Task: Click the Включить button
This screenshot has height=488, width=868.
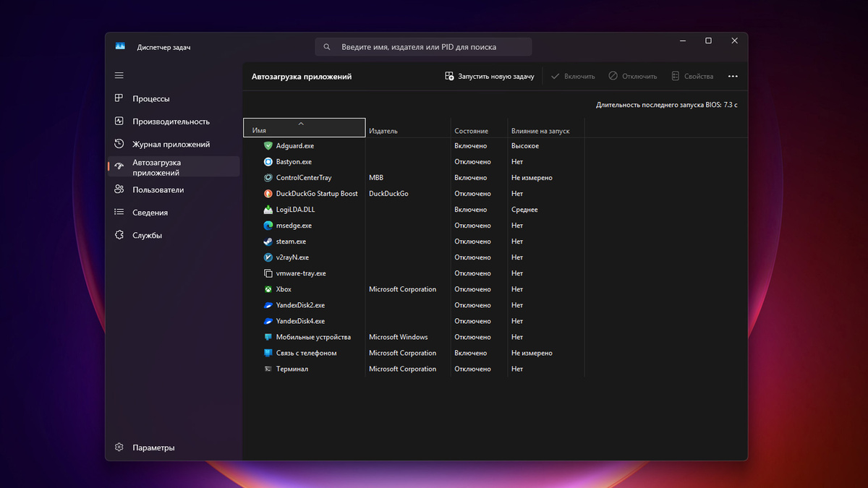Action: pos(573,76)
